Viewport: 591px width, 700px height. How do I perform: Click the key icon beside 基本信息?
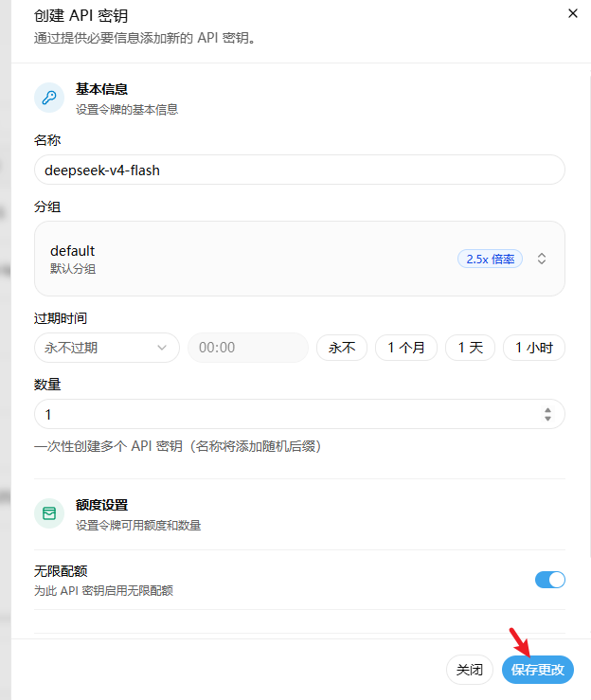point(49,98)
